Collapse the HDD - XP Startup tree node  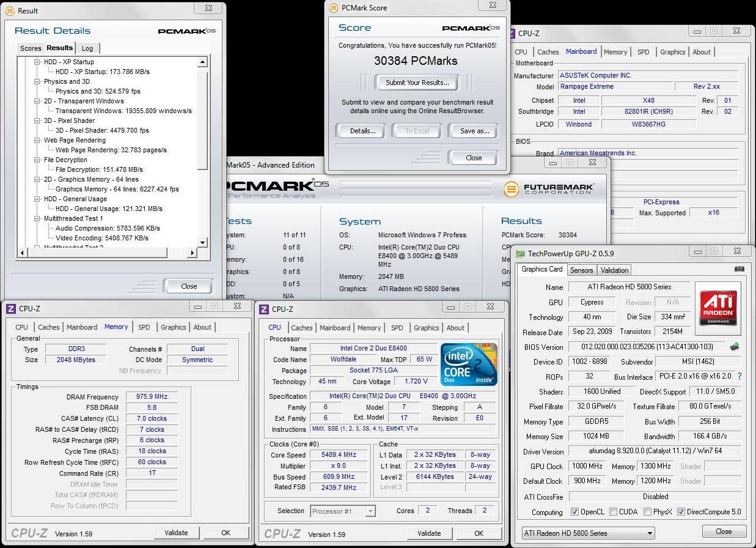pyautogui.click(x=37, y=62)
